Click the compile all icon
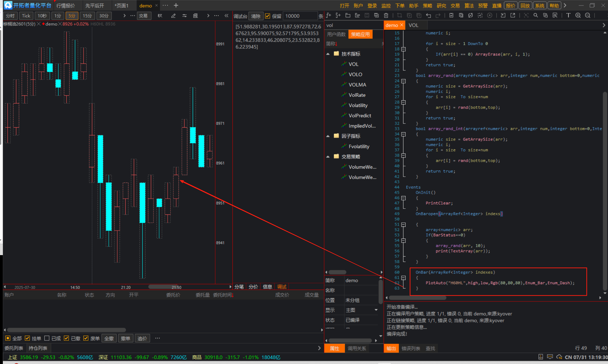Screen dimensions: 608x364 pyautogui.click(x=461, y=15)
